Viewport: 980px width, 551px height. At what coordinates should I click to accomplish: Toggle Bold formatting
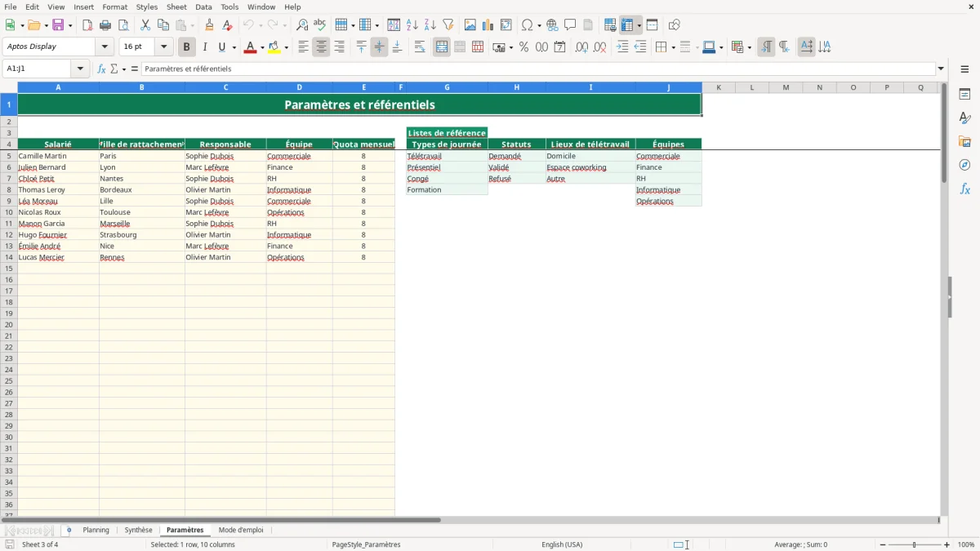(x=187, y=47)
